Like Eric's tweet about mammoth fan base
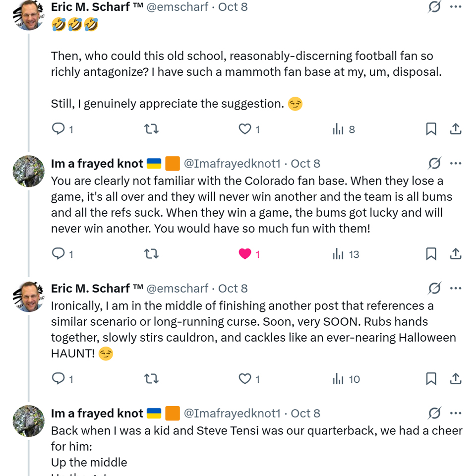The width and height of the screenshot is (476, 476). coord(245,129)
